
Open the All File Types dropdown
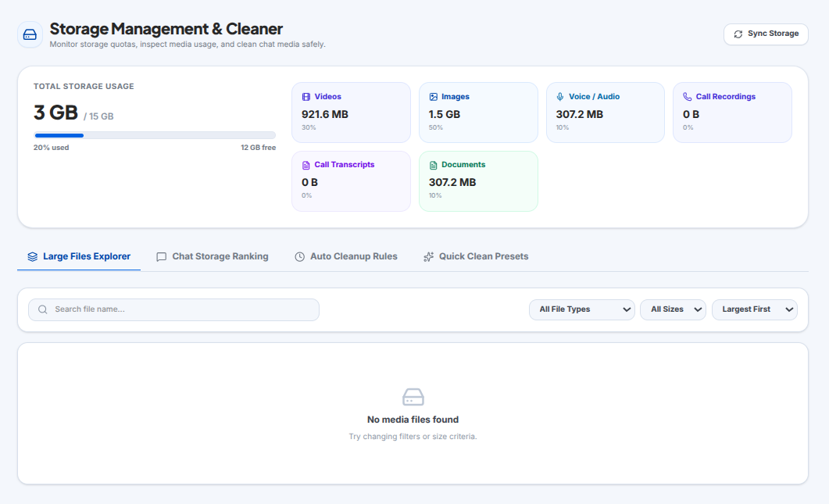click(581, 309)
